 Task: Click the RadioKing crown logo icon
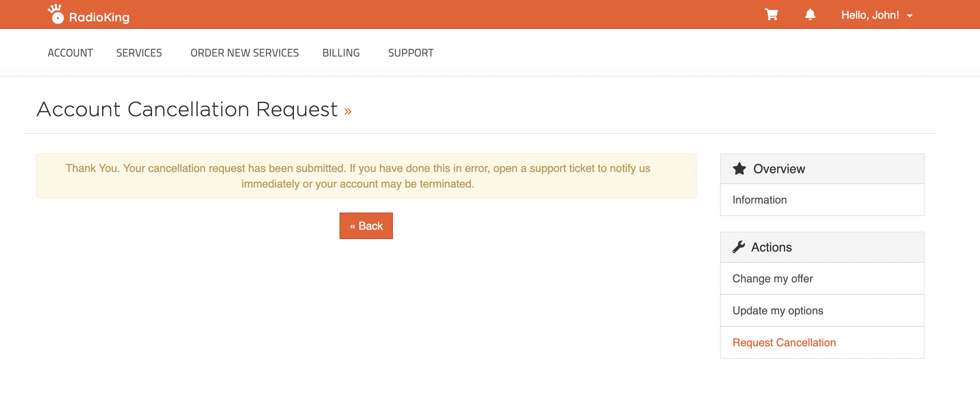[56, 14]
